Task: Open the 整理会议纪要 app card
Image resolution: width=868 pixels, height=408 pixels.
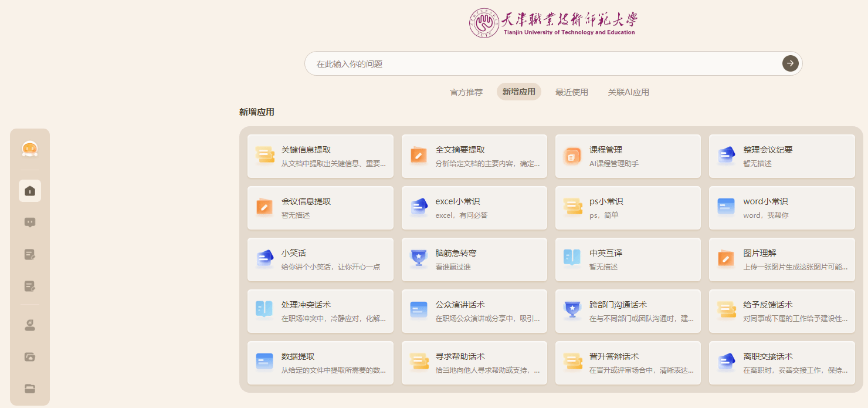Action: click(x=782, y=156)
